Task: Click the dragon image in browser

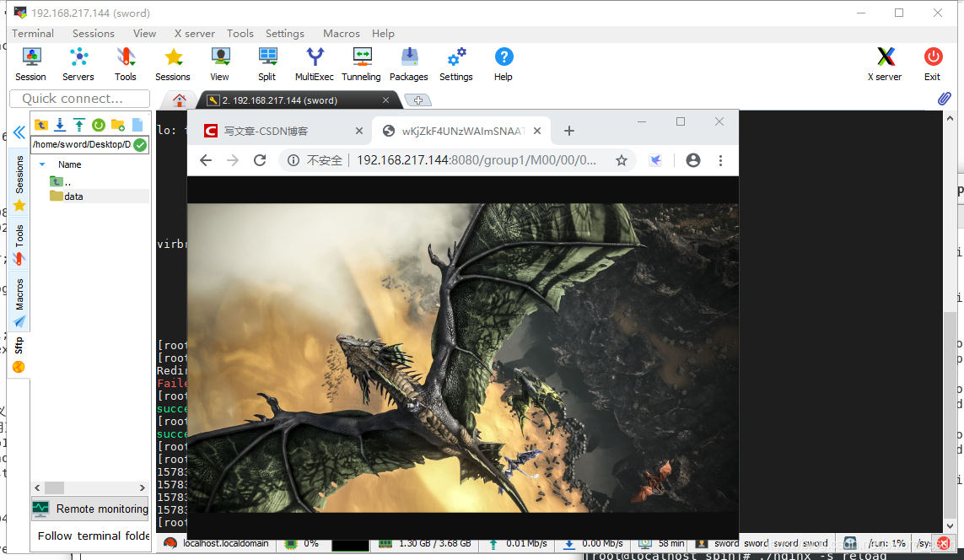Action: (462, 358)
